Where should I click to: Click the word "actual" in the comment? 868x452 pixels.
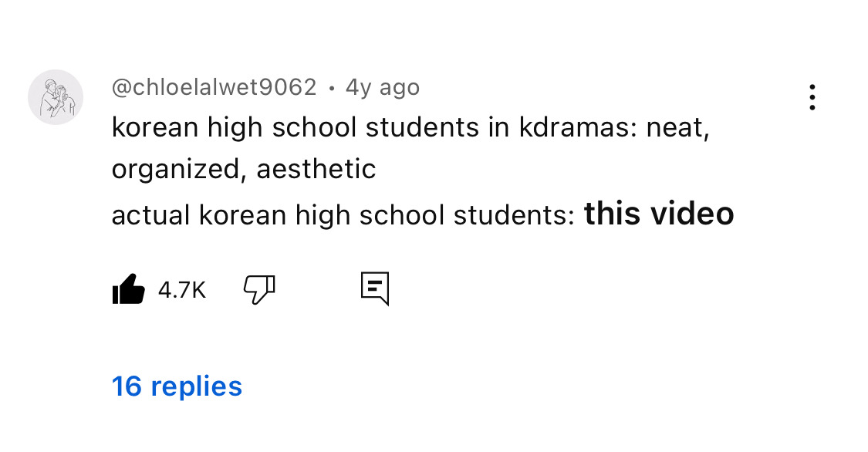151,215
